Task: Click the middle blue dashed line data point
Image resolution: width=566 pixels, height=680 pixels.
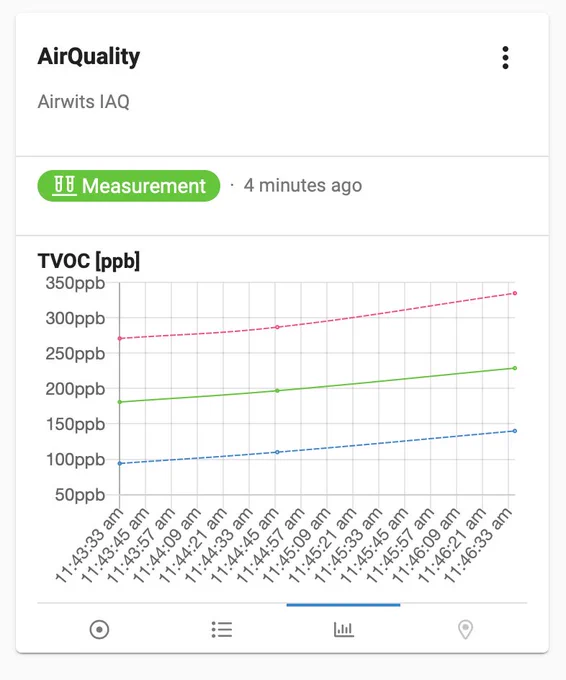Action: (x=278, y=452)
